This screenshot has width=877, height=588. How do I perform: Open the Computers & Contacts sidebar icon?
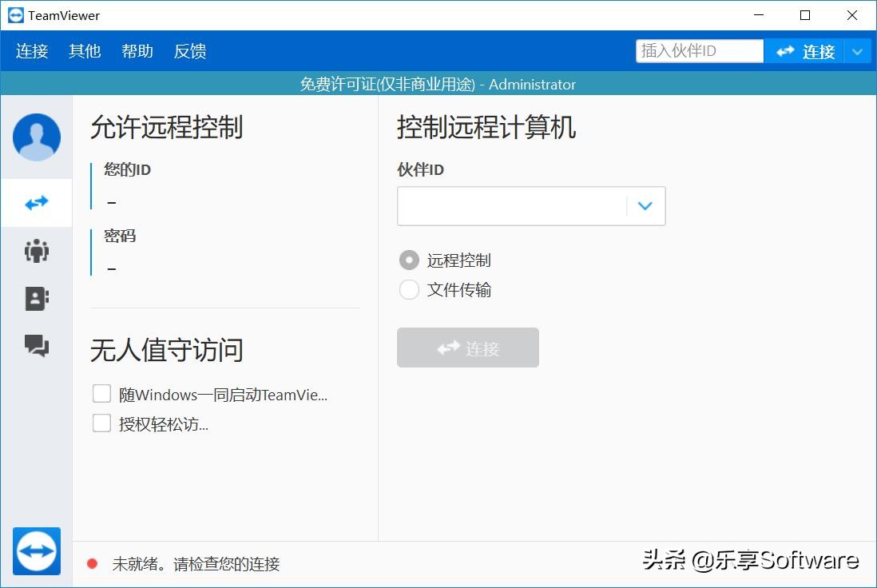pyautogui.click(x=36, y=298)
